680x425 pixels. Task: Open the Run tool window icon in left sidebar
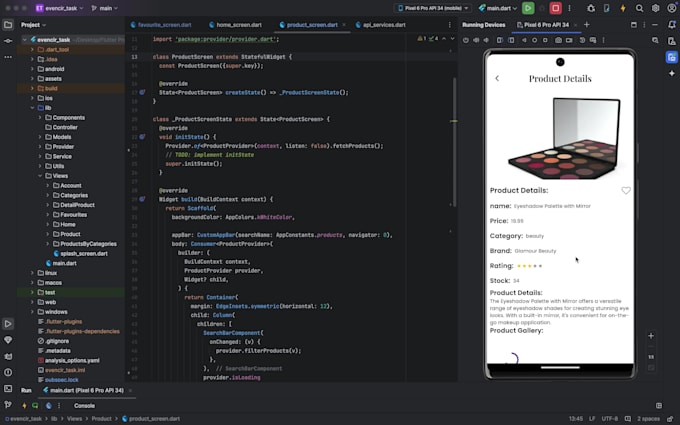8,324
